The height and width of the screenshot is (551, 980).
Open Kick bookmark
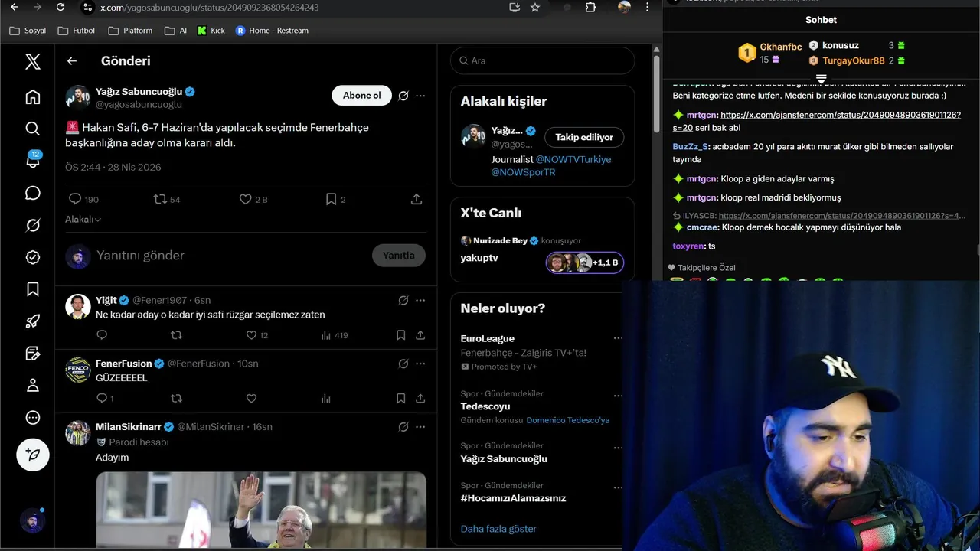(211, 31)
